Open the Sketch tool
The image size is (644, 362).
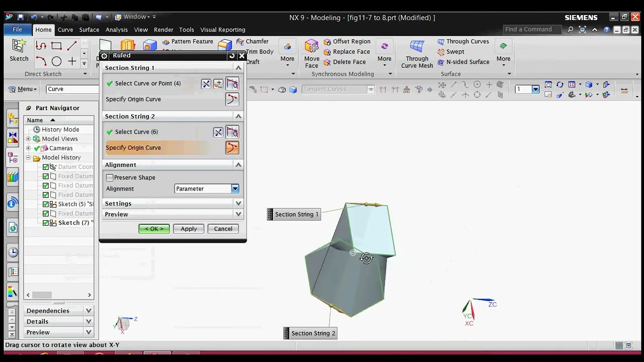pos(19,50)
